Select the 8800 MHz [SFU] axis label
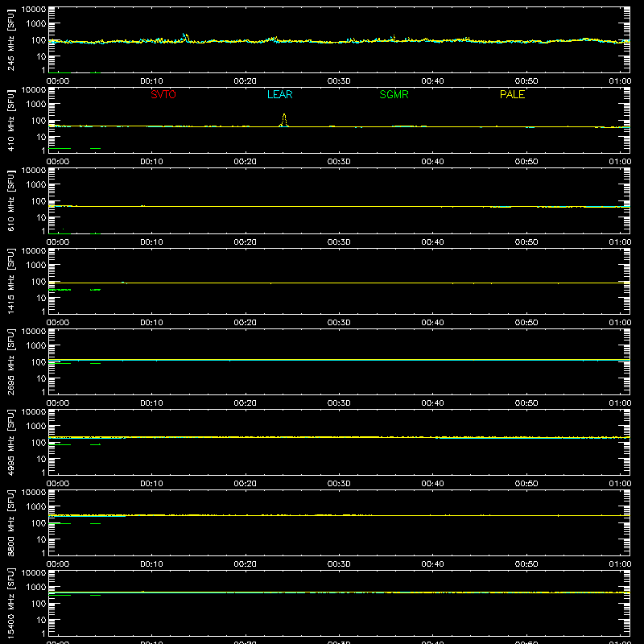Viewport: 644px width, 644px height. point(10,522)
